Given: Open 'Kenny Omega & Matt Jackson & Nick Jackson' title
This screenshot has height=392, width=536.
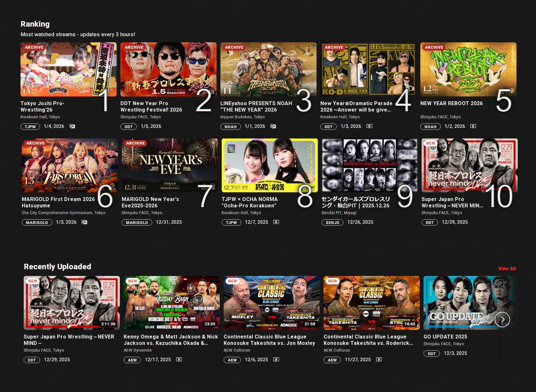Looking at the screenshot, I should click(171, 340).
